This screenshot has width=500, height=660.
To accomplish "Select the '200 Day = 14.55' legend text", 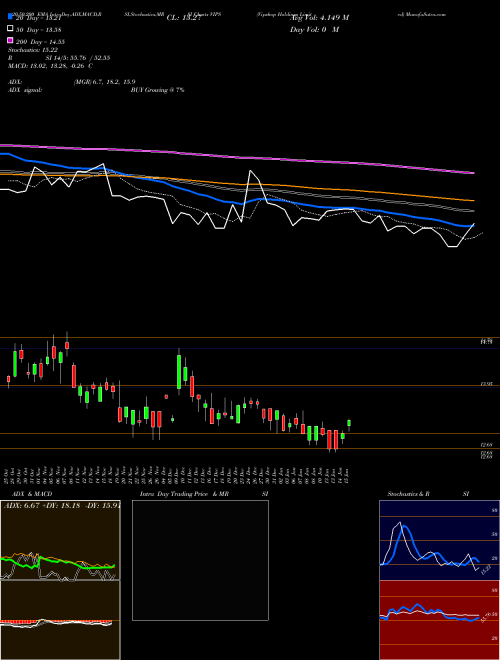I will [x=40, y=42].
